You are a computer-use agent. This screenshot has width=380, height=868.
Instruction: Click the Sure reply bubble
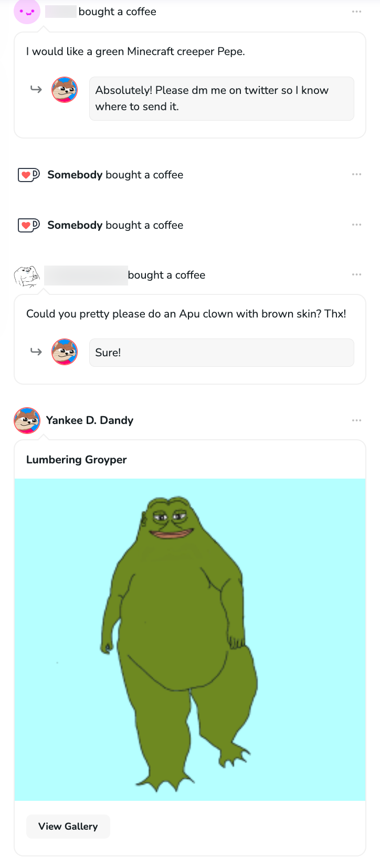pyautogui.click(x=223, y=352)
